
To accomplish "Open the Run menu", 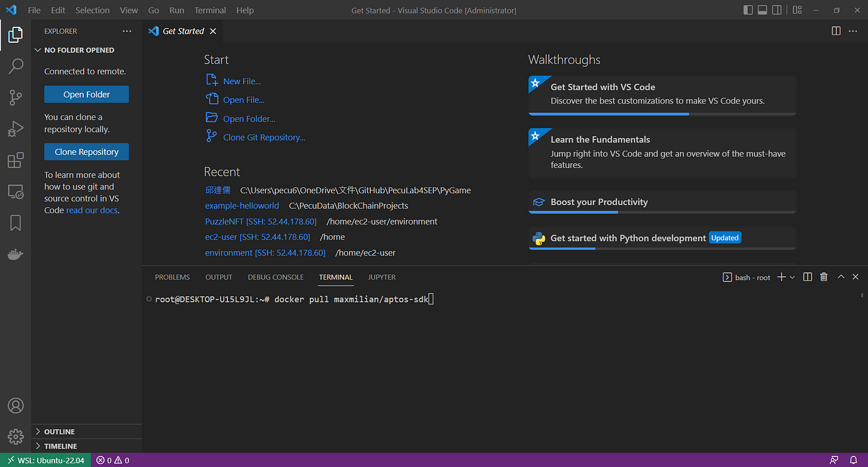I will 177,11.
